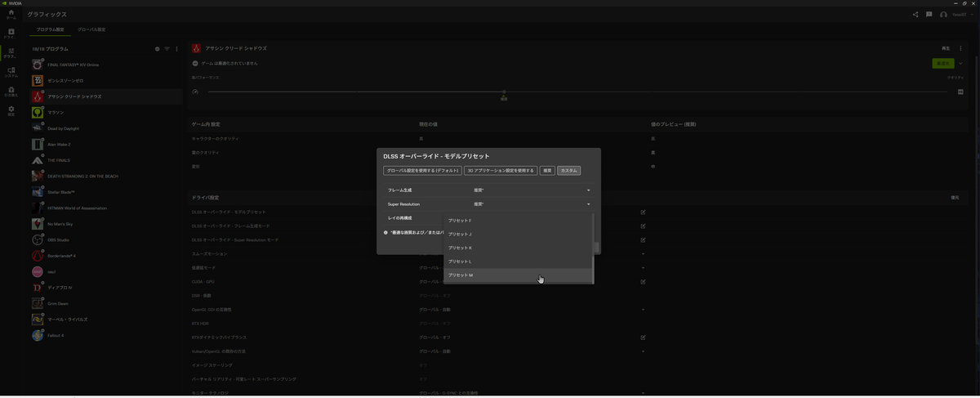Choose プリセット K from list

coord(519,248)
